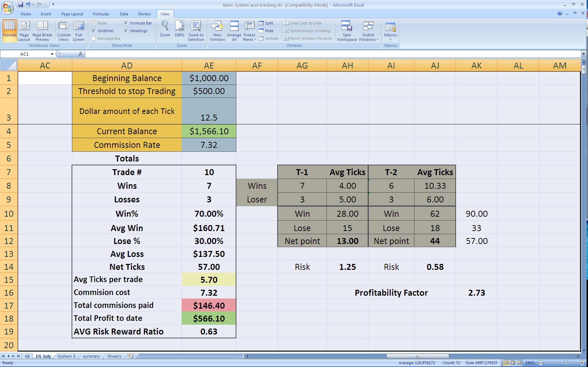Select column AE header

tap(209, 65)
